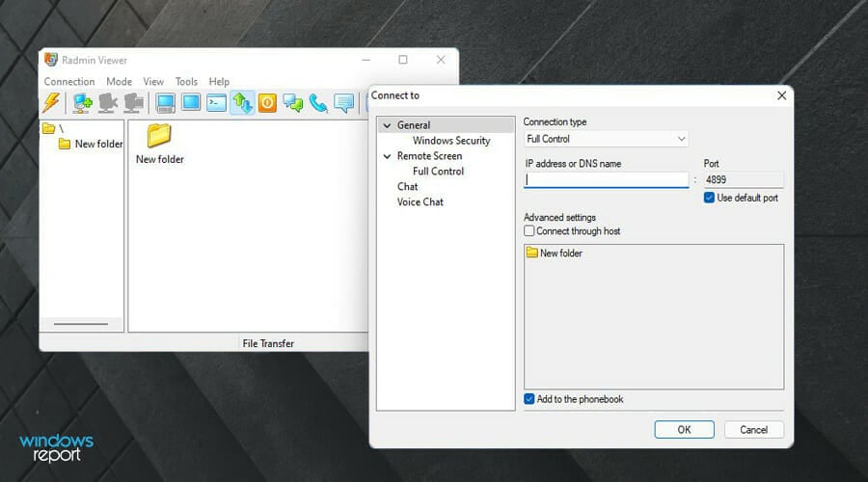
Task: Select the Full Control monitor-with-keyboard icon
Action: pos(166,103)
